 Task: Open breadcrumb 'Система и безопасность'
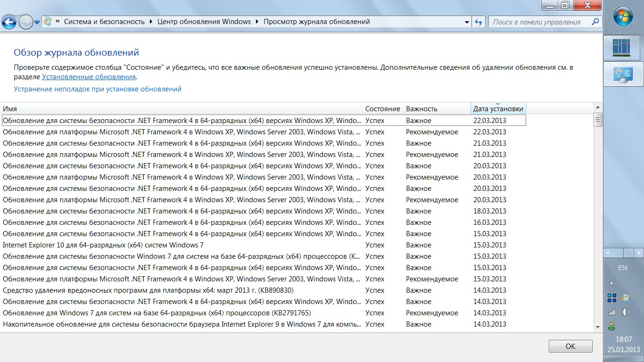coord(104,22)
